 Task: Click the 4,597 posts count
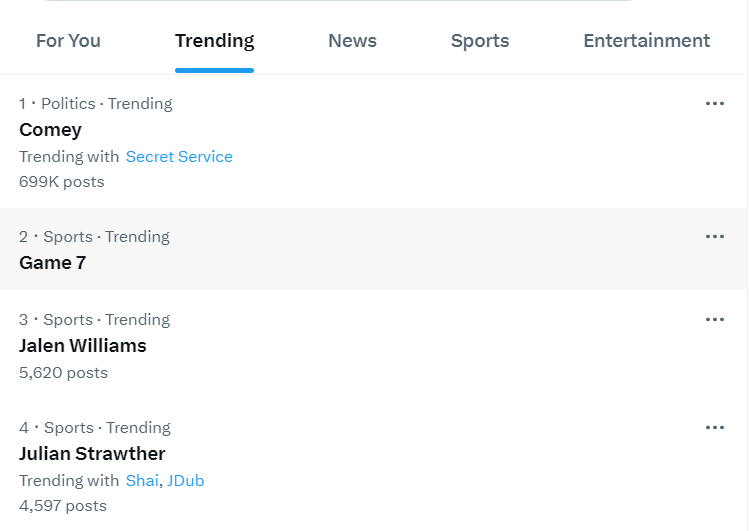tap(62, 506)
